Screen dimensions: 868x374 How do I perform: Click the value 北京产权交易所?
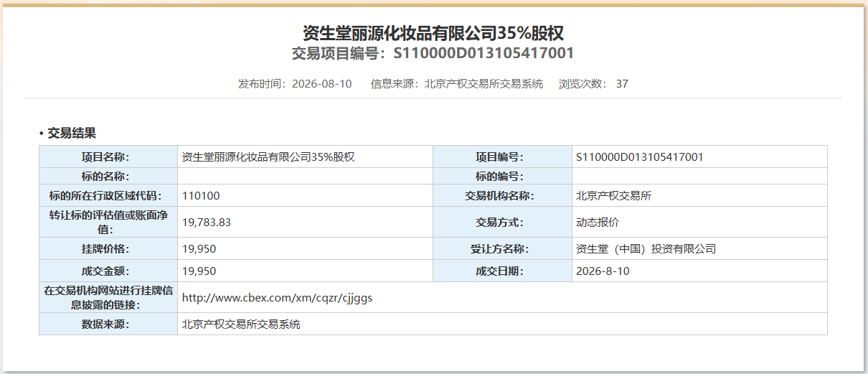(614, 195)
